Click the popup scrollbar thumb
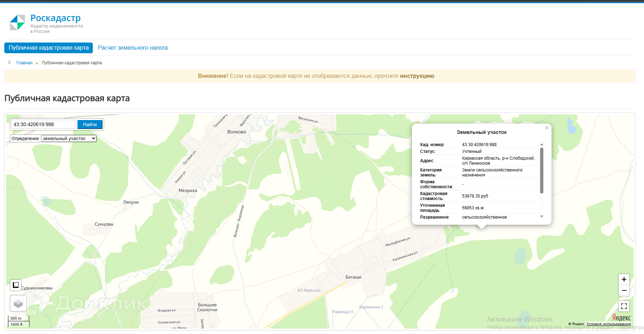644x334 pixels. tap(542, 170)
